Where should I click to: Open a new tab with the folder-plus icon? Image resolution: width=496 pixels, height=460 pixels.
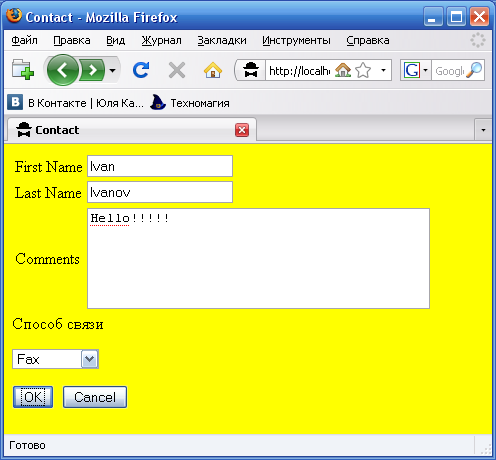[23, 70]
